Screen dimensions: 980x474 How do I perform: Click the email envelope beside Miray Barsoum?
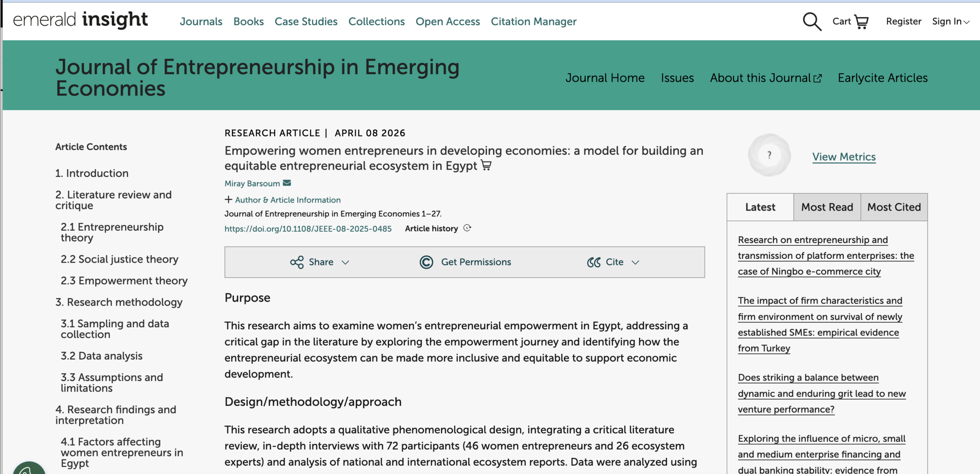[287, 183]
